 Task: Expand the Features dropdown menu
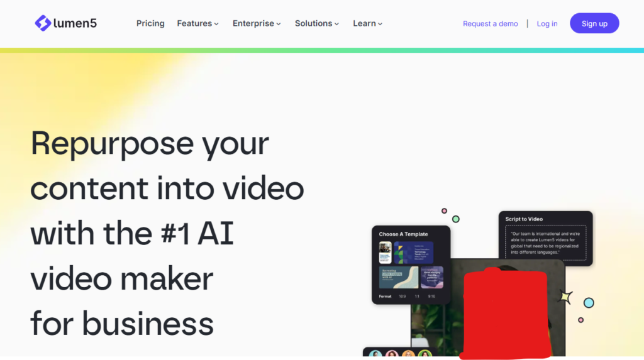[x=197, y=23]
